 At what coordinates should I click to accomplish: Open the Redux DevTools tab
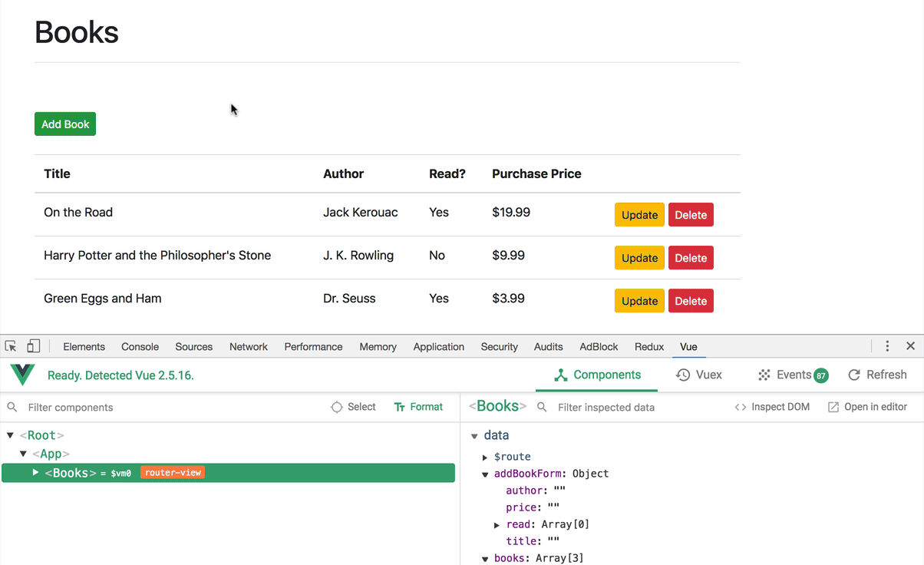tap(649, 346)
